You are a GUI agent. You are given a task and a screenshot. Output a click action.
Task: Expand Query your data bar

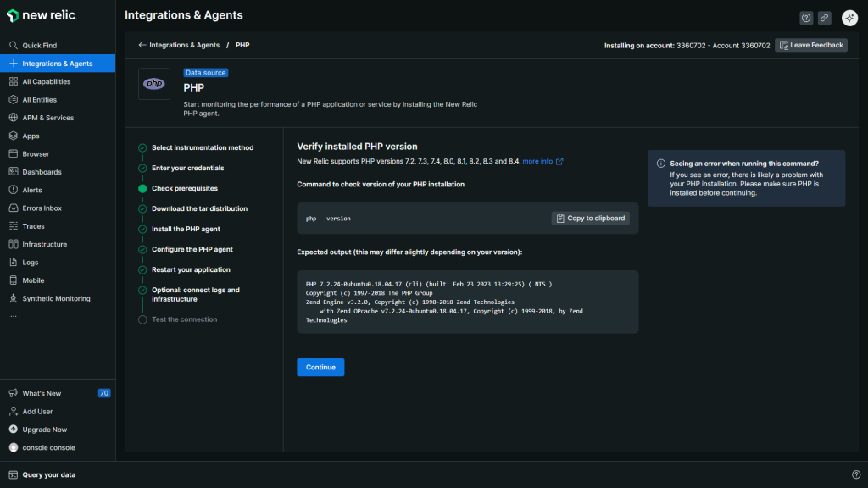[48, 474]
